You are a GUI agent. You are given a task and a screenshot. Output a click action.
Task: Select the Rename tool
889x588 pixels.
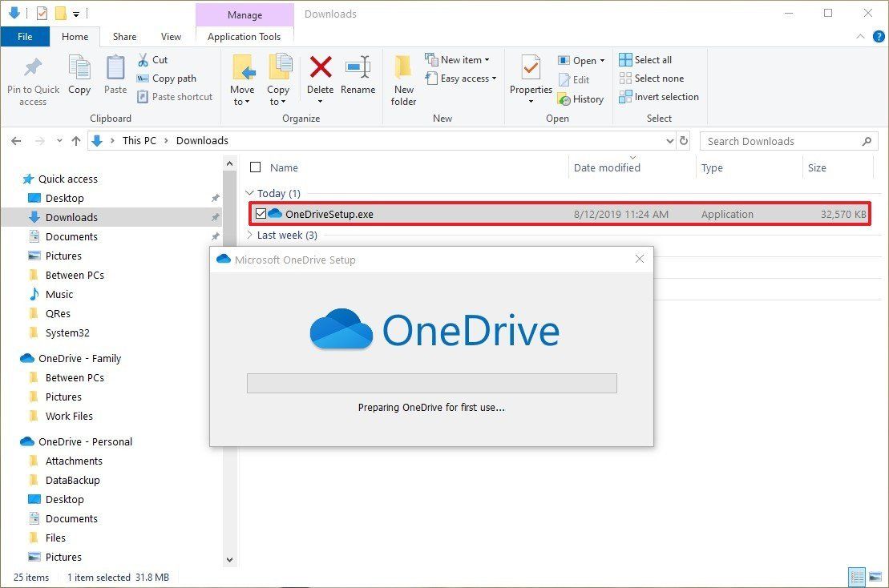pyautogui.click(x=358, y=78)
